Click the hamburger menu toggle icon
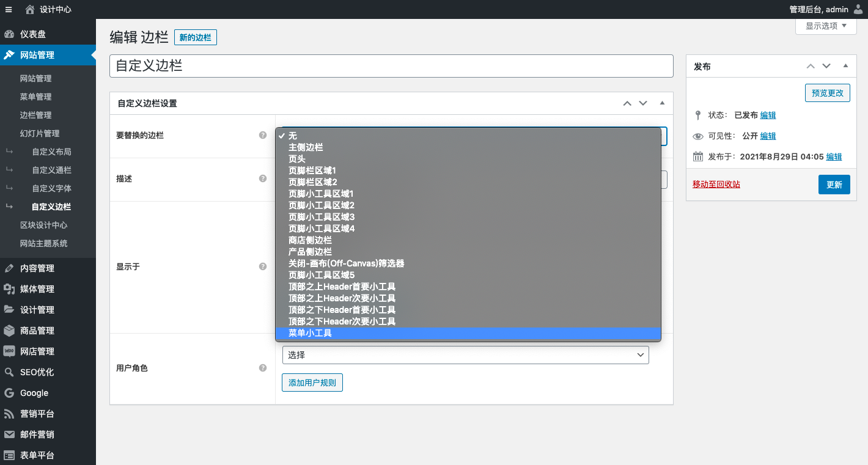This screenshot has height=465, width=868. pos(9,9)
